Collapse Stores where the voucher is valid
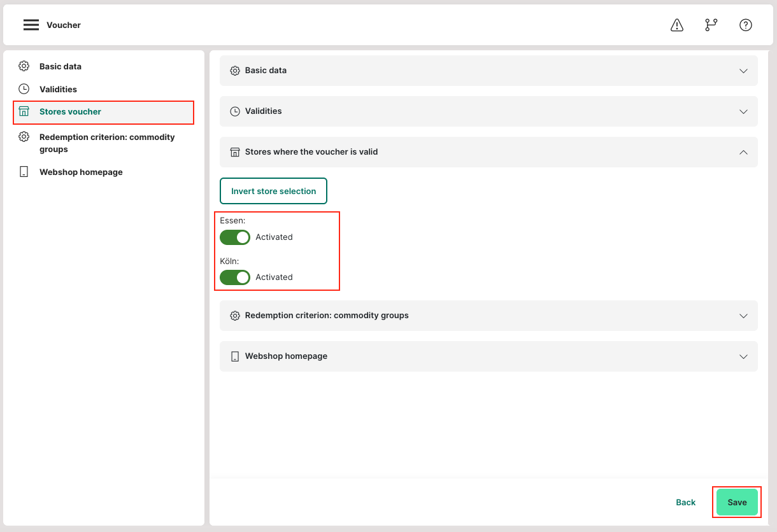777x532 pixels. pyautogui.click(x=743, y=152)
